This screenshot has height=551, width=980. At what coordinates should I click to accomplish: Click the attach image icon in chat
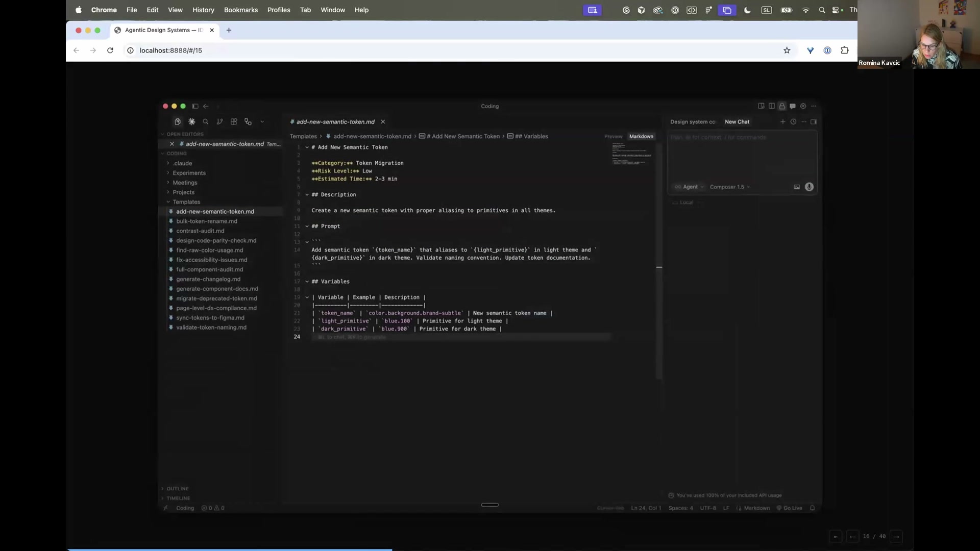[x=797, y=187]
